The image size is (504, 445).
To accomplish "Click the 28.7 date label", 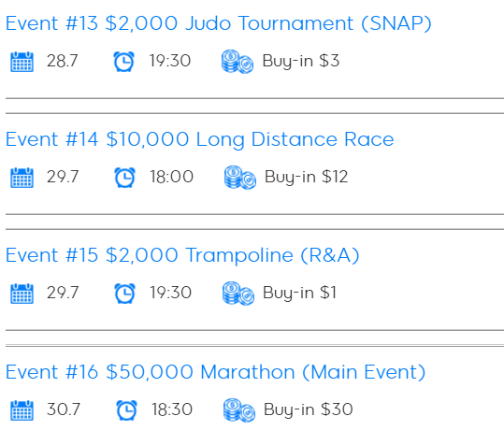I will pos(63,61).
